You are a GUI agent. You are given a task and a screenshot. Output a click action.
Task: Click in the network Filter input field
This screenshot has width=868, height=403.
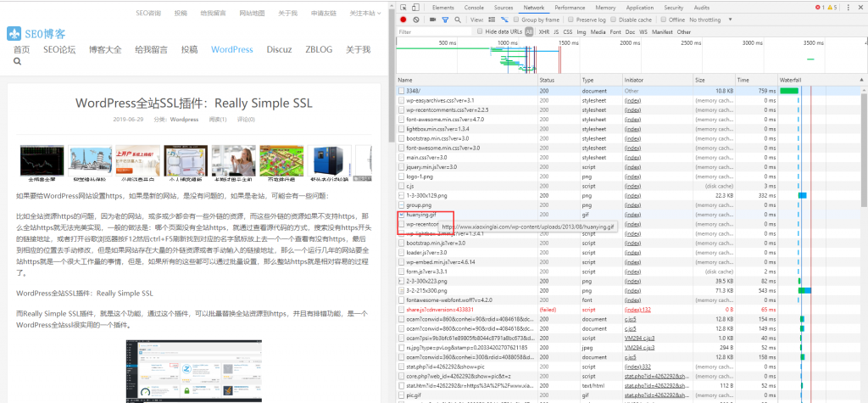pyautogui.click(x=434, y=31)
